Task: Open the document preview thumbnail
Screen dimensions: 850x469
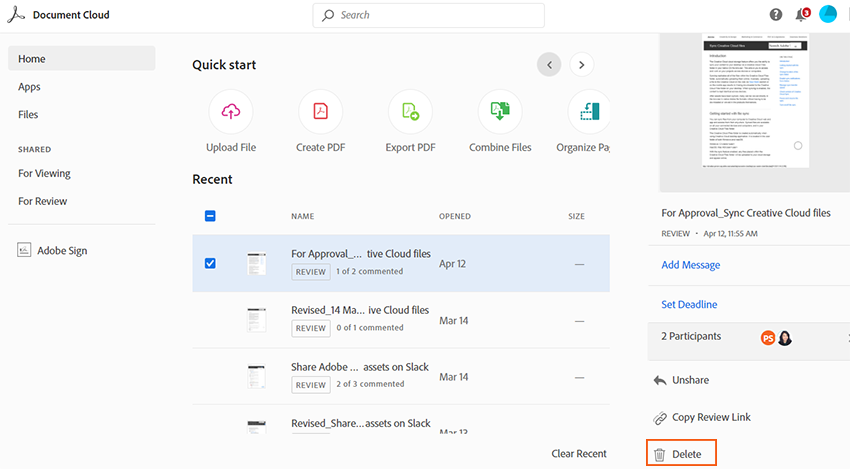Action: [x=755, y=100]
